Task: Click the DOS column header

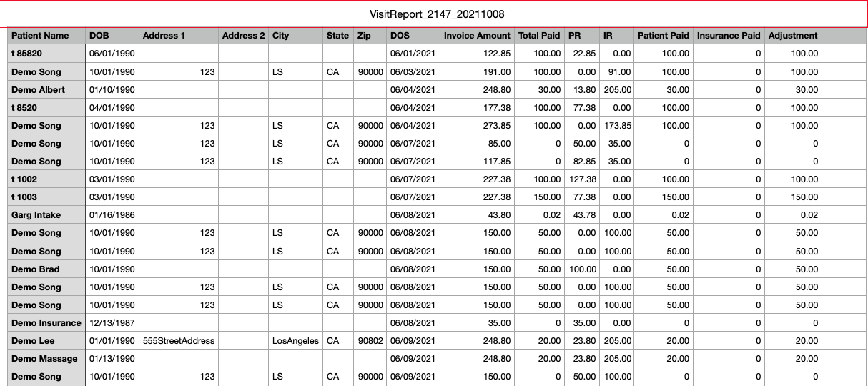Action: (413, 35)
